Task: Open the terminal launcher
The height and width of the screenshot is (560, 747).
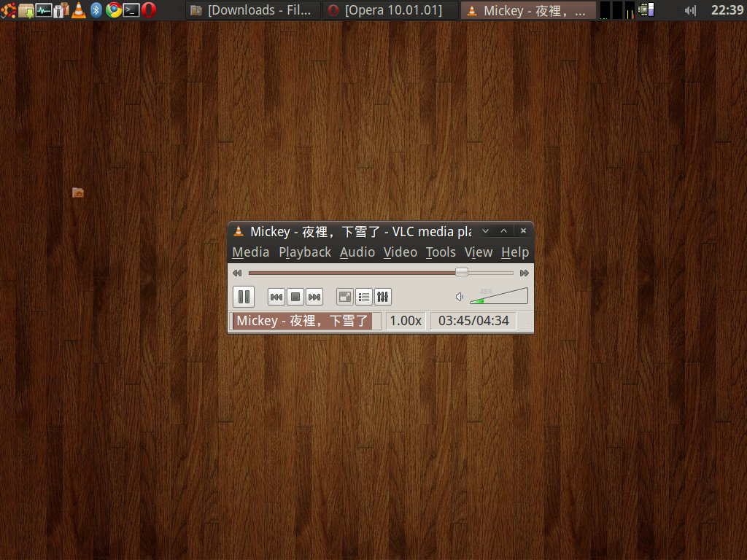Action: tap(131, 10)
